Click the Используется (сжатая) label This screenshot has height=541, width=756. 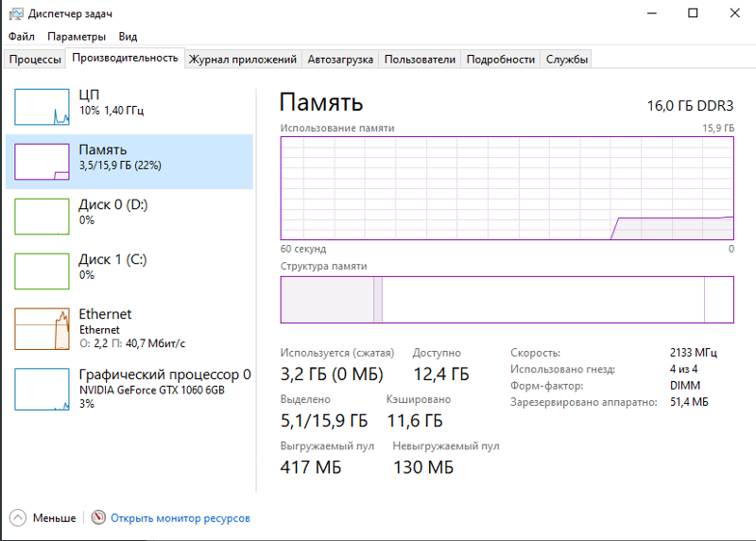pyautogui.click(x=337, y=354)
